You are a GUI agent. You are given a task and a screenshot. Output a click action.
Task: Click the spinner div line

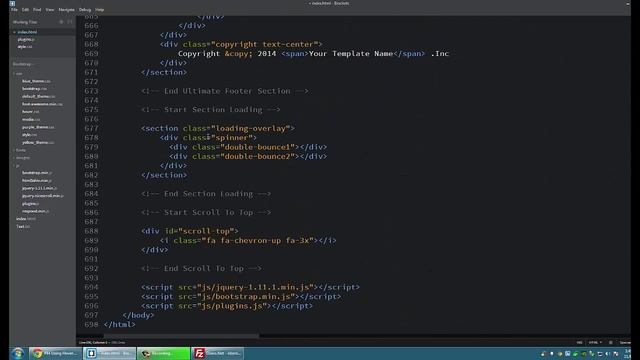click(x=208, y=138)
